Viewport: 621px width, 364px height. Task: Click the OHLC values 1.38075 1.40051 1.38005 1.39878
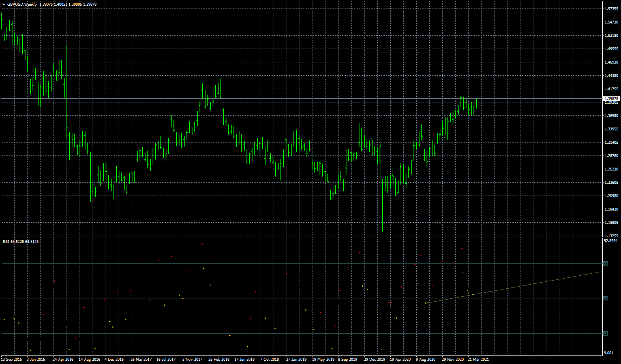(68, 4)
